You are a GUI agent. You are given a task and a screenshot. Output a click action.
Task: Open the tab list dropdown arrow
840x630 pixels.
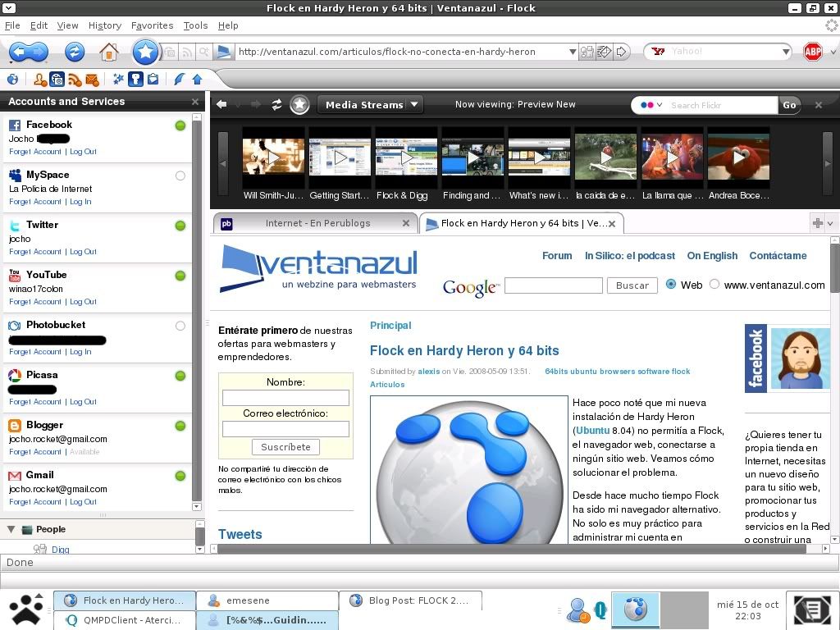[x=830, y=223]
